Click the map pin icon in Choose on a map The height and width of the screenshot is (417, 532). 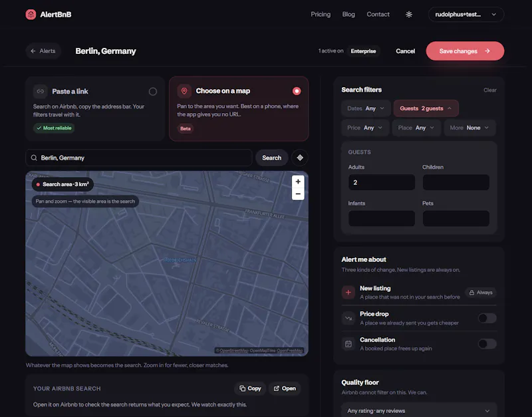coord(184,91)
